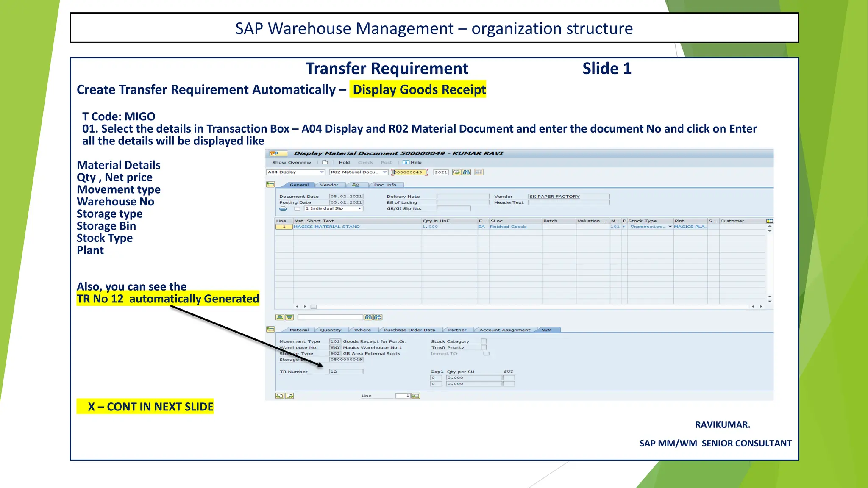Click table scroll-right arrow under Line column

tap(305, 306)
